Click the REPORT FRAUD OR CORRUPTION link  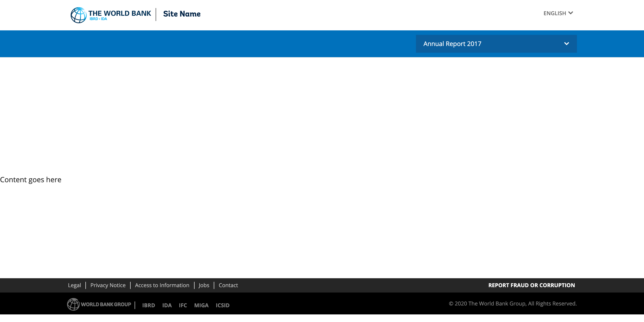point(531,285)
